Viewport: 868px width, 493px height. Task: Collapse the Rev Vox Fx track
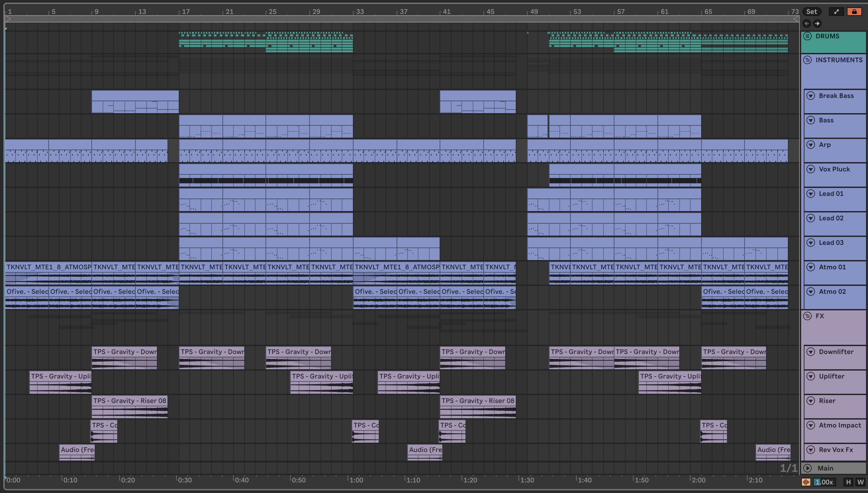pos(811,450)
